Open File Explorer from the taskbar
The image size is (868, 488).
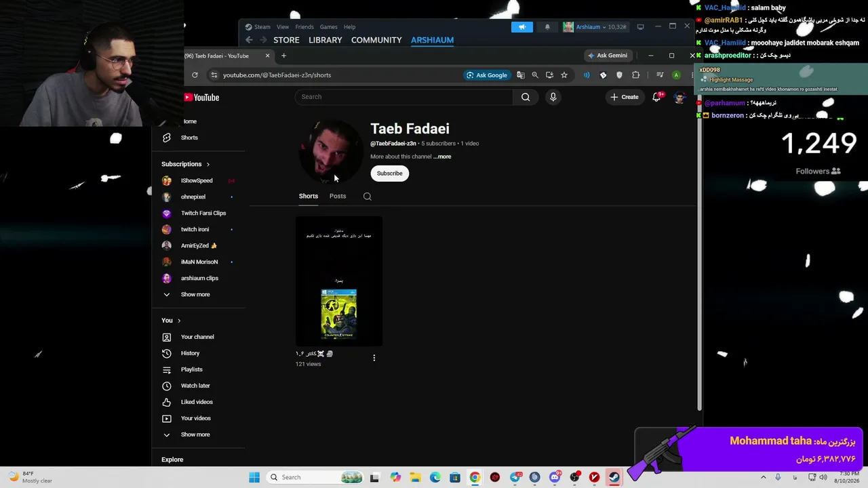point(415,477)
